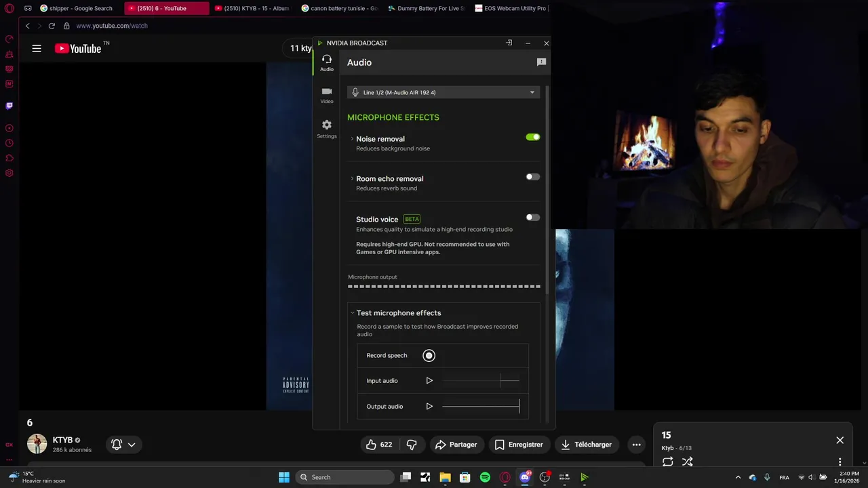Image resolution: width=868 pixels, height=488 pixels.
Task: Open the subscription notification bell dropdown
Action: coord(123,445)
